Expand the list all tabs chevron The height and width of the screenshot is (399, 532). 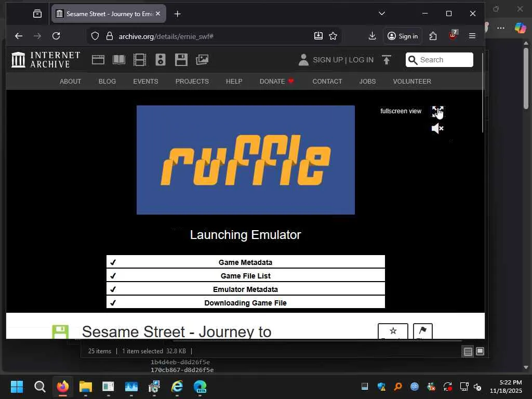pyautogui.click(x=382, y=14)
